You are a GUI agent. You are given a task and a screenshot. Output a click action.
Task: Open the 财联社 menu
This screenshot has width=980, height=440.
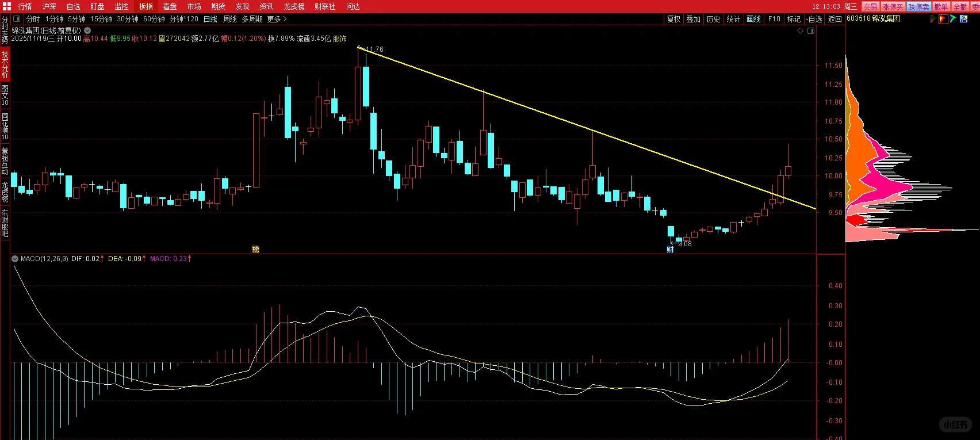[x=325, y=6]
